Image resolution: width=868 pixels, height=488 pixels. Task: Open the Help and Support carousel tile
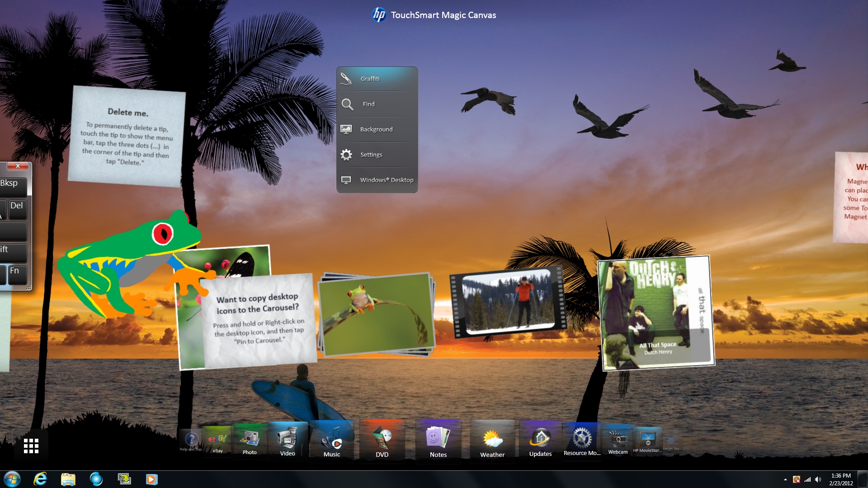pyautogui.click(x=191, y=441)
